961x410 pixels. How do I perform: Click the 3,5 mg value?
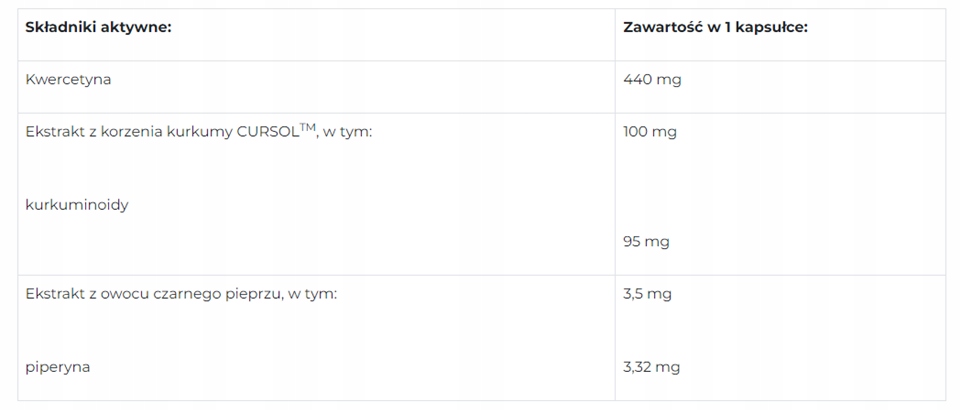tap(647, 294)
